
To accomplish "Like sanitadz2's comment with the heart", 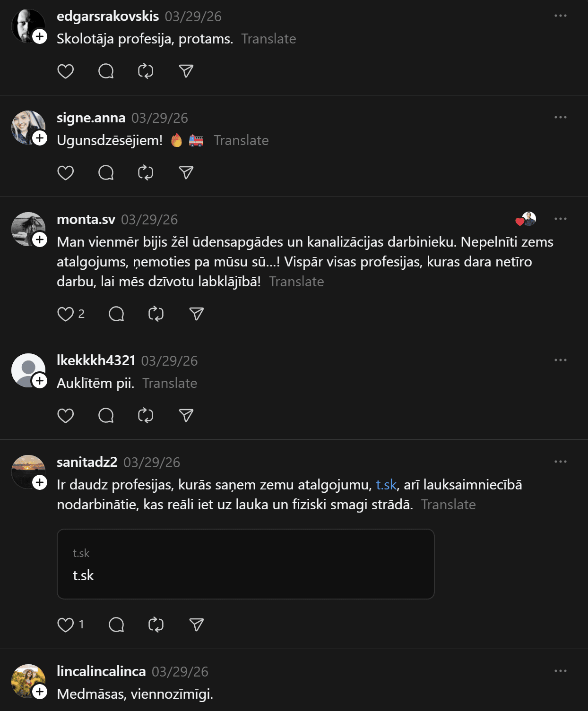I will pos(66,625).
